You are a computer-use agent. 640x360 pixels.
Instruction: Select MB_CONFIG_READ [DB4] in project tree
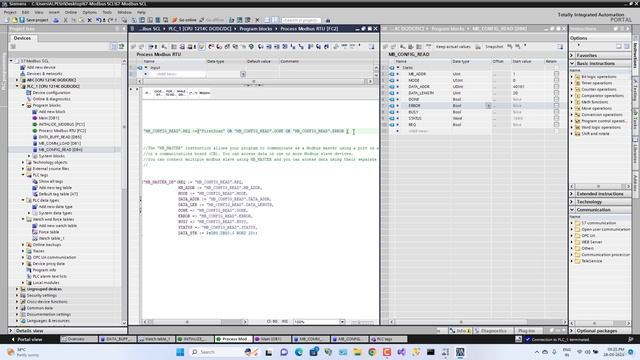click(x=60, y=150)
